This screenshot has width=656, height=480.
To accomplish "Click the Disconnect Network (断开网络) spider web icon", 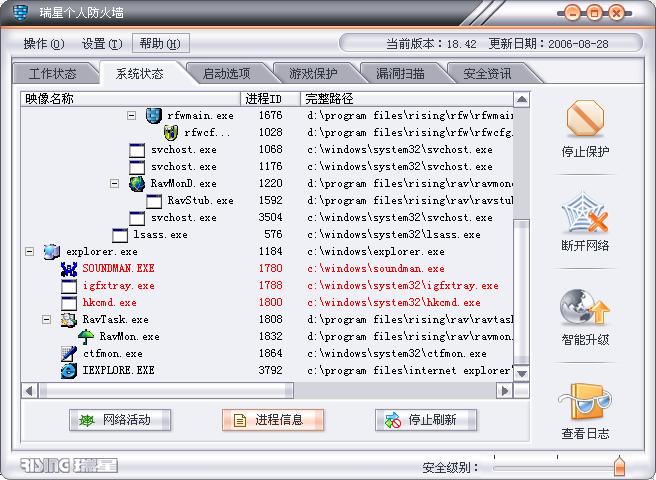I will tap(584, 213).
